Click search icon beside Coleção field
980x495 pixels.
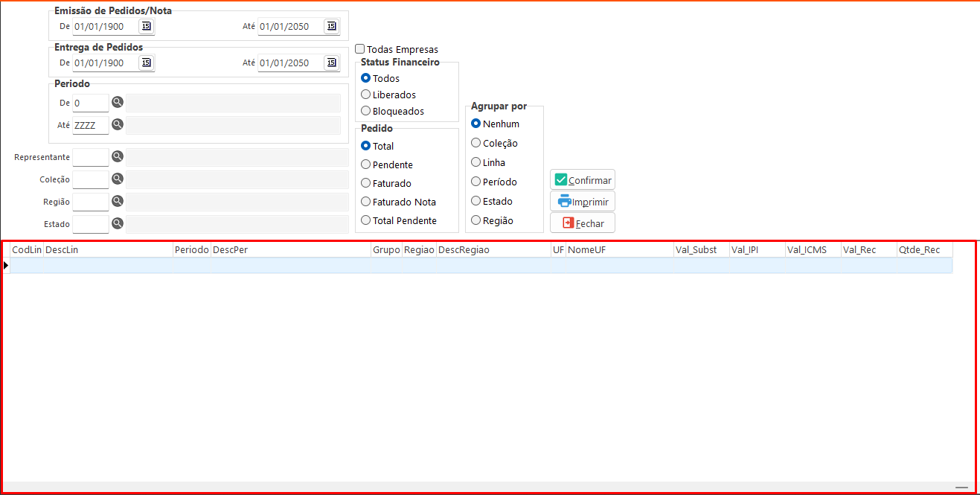(118, 179)
